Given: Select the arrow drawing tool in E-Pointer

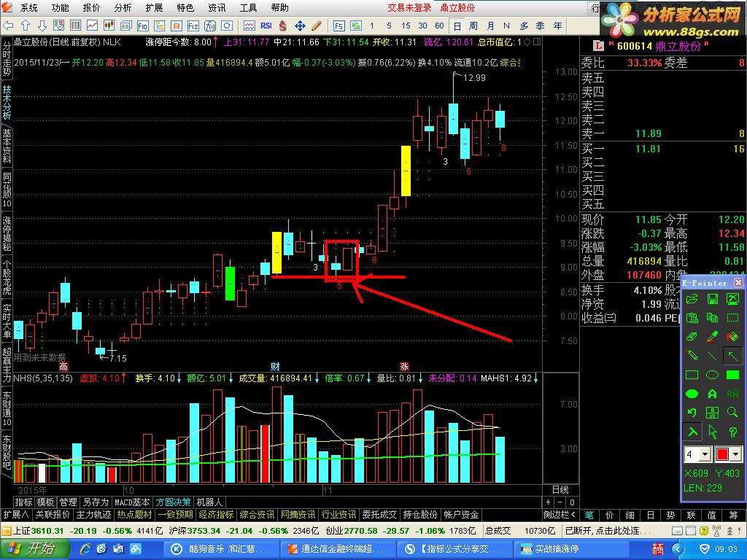Looking at the screenshot, I should 732,356.
